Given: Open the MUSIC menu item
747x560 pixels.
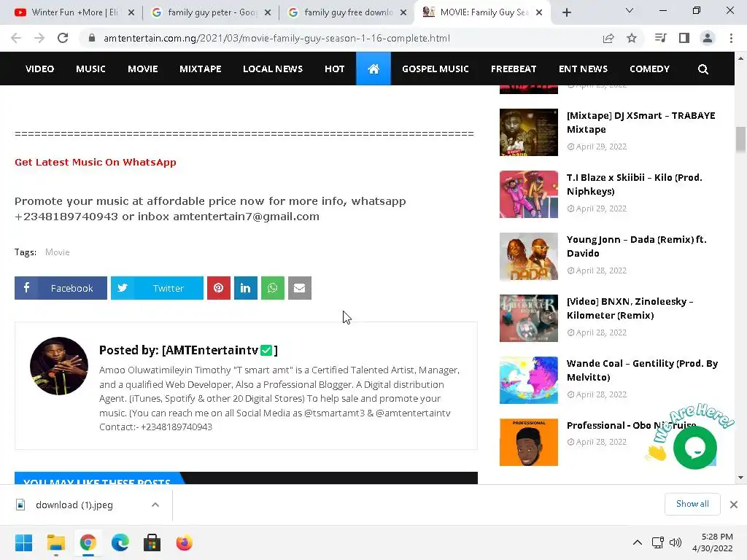Looking at the screenshot, I should click(x=90, y=69).
